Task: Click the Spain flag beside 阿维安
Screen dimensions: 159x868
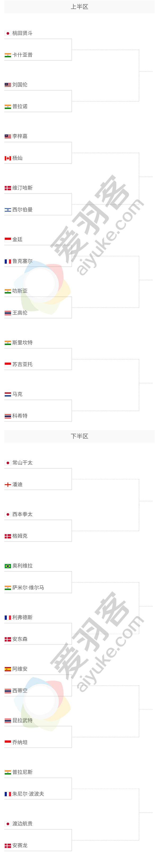Action: pyautogui.click(x=8, y=669)
